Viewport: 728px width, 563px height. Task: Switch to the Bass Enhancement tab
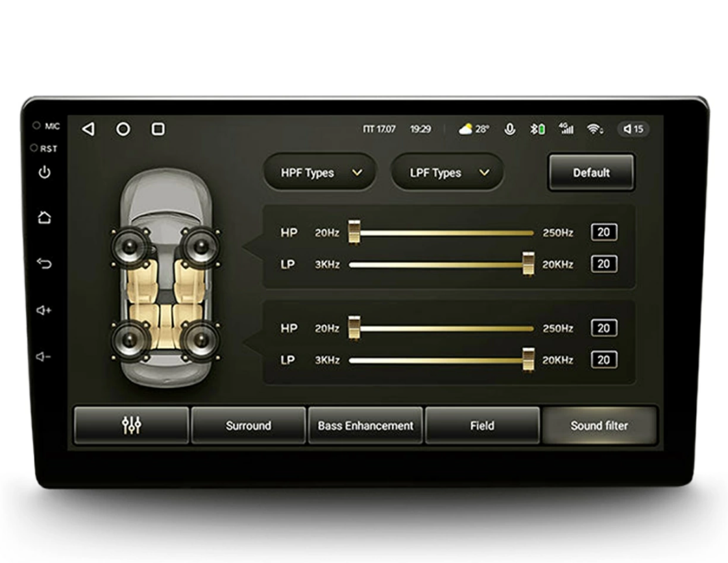coord(365,425)
